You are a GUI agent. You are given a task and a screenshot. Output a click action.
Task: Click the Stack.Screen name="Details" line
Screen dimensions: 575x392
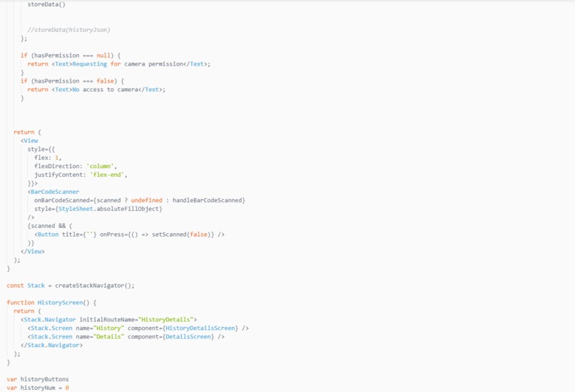pyautogui.click(x=126, y=336)
